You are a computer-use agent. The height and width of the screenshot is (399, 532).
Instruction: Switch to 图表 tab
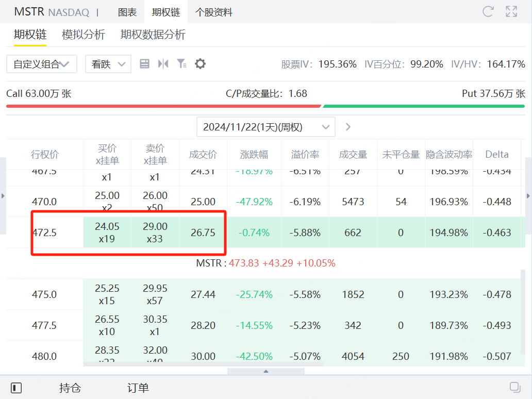tap(127, 12)
